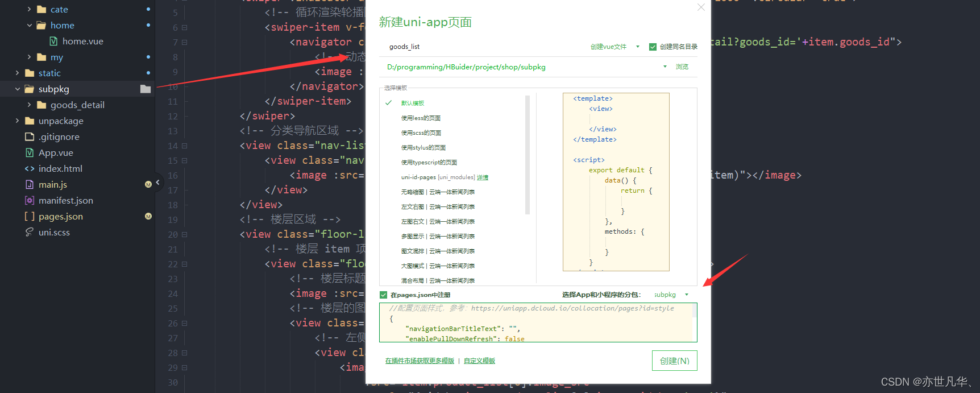The height and width of the screenshot is (393, 980).
Task: Click the page style JSON config editor
Action: coord(538,322)
